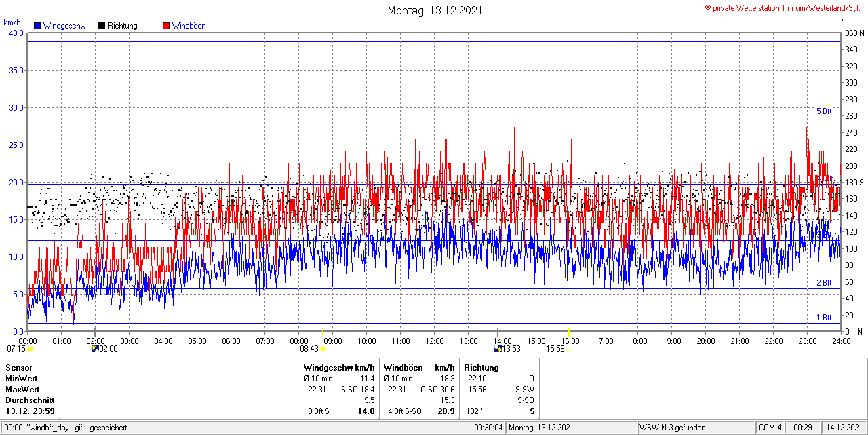Click the 07:15 sun duration icon
This screenshot has height=435, width=868.
click(30, 349)
